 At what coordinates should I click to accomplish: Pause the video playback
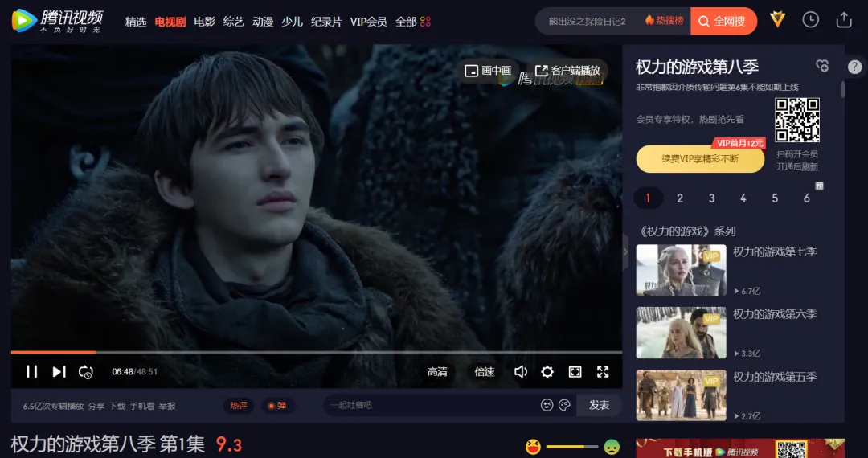coord(32,372)
